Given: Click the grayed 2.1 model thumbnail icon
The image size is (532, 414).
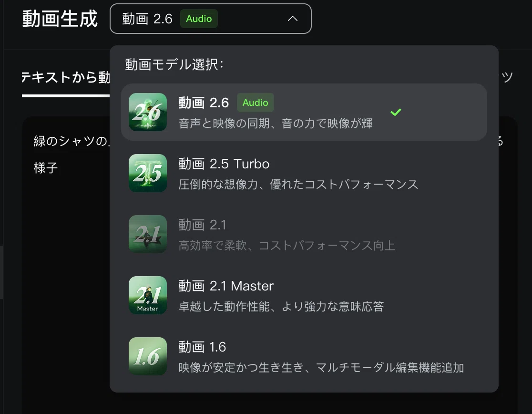Looking at the screenshot, I should click(148, 234).
